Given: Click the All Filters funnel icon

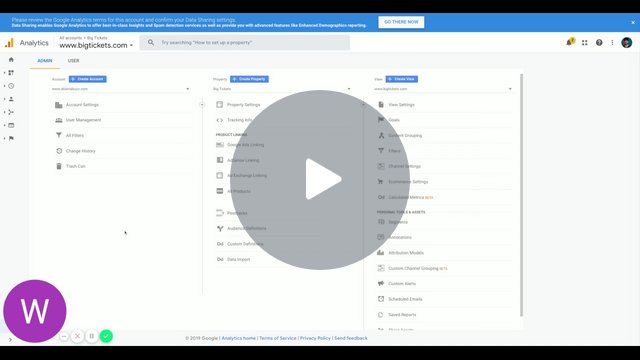Looking at the screenshot, I should click(x=59, y=135).
